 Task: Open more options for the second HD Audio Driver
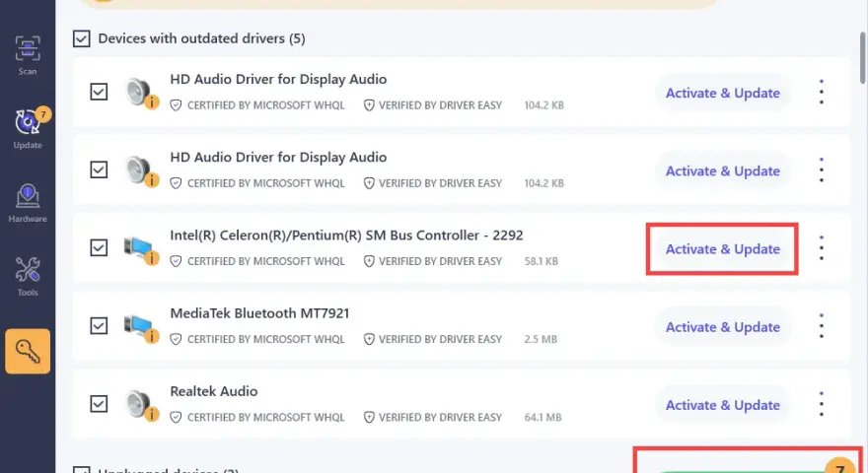pos(822,169)
